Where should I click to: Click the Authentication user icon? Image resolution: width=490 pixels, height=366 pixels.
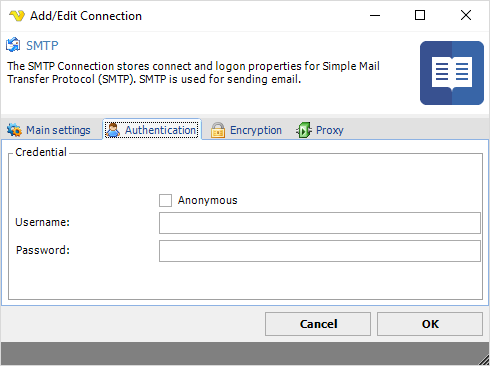click(113, 130)
